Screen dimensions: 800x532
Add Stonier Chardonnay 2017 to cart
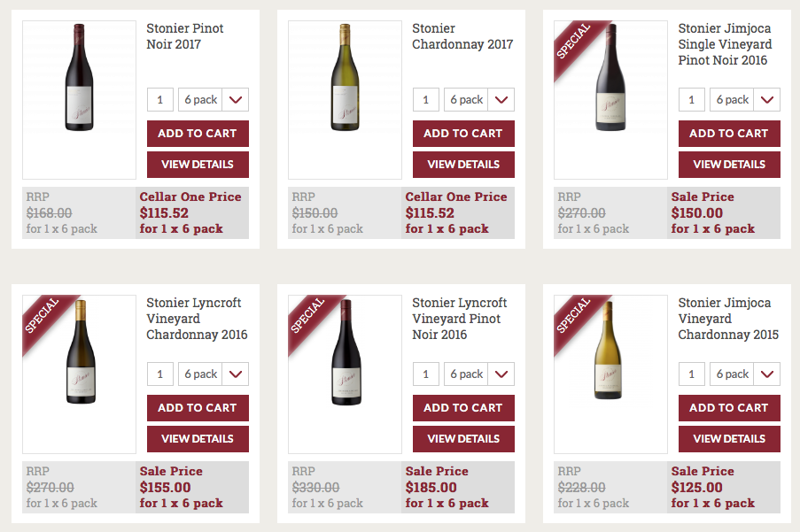point(463,134)
